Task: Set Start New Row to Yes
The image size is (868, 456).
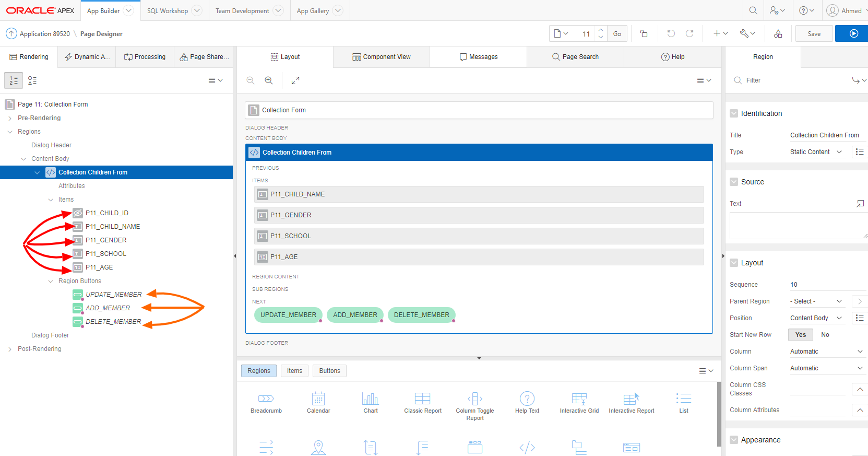Action: [800, 335]
